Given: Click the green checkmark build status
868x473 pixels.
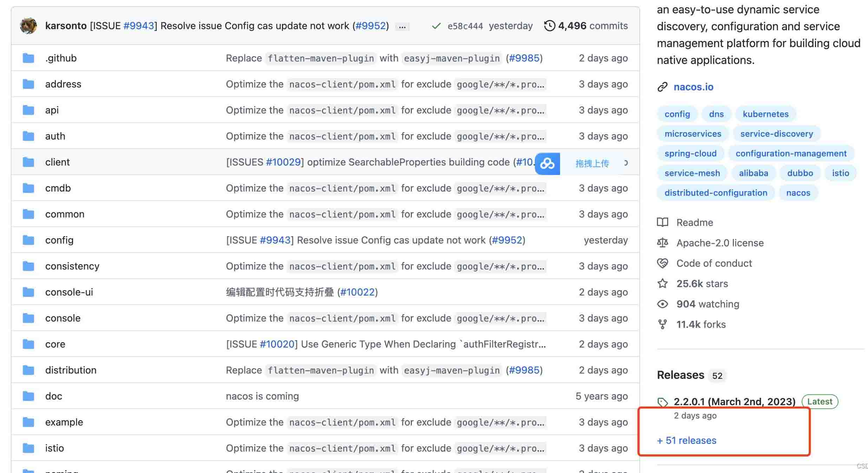Looking at the screenshot, I should [x=436, y=26].
